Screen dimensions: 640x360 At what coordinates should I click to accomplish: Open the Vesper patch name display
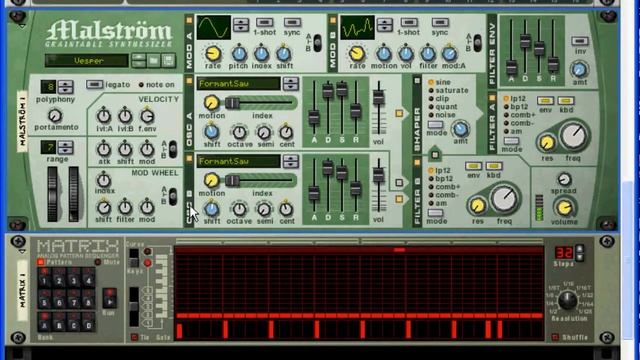[87, 61]
